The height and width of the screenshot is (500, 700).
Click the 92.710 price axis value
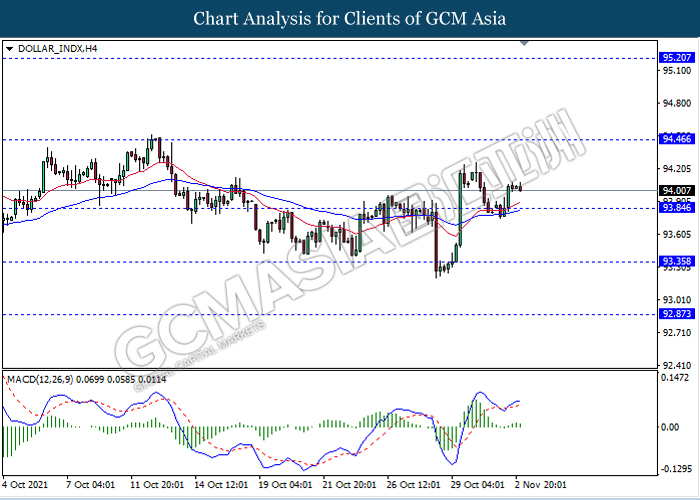[677, 333]
